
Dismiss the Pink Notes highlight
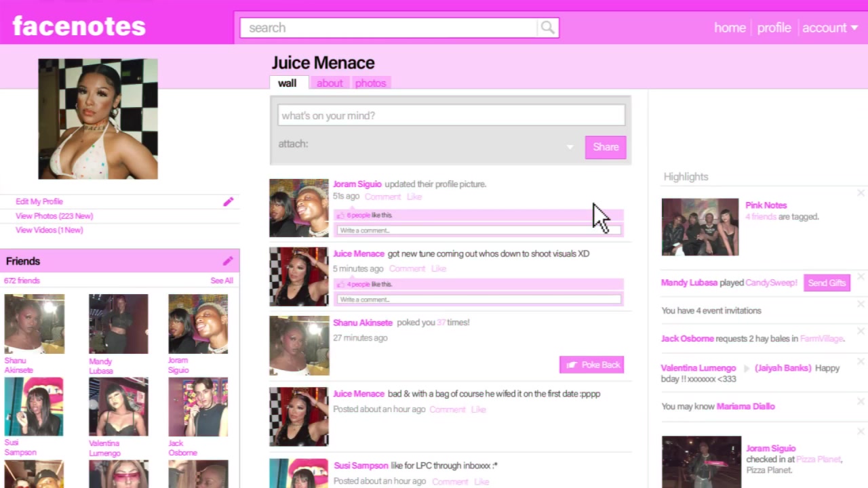click(x=861, y=194)
